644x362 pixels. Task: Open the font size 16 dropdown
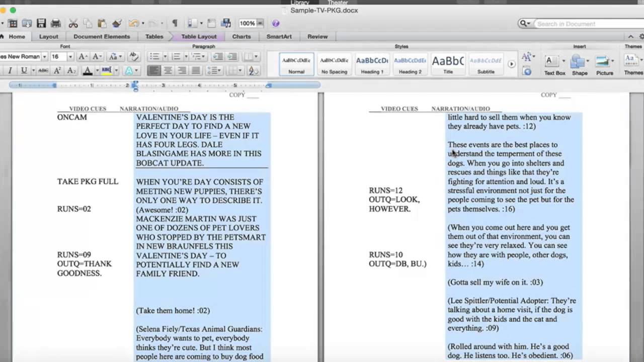click(x=70, y=57)
